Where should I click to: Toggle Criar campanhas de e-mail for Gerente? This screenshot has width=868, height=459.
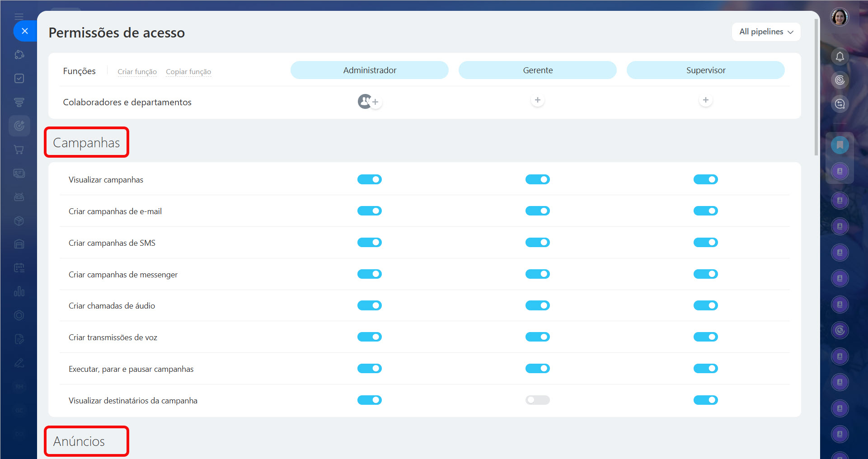coord(538,211)
